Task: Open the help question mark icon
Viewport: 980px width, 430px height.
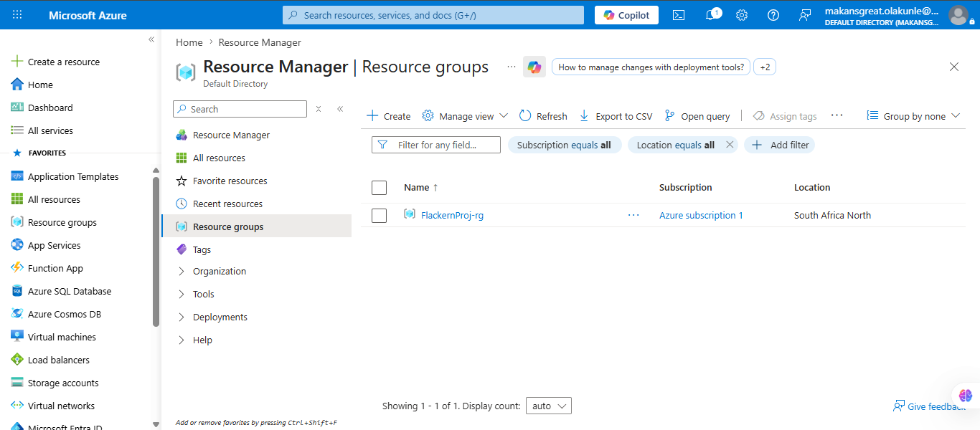Action: point(773,15)
